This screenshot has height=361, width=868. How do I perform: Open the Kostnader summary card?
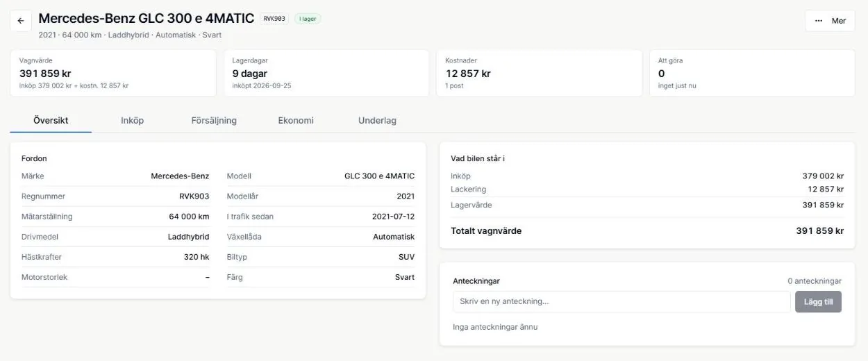click(539, 73)
